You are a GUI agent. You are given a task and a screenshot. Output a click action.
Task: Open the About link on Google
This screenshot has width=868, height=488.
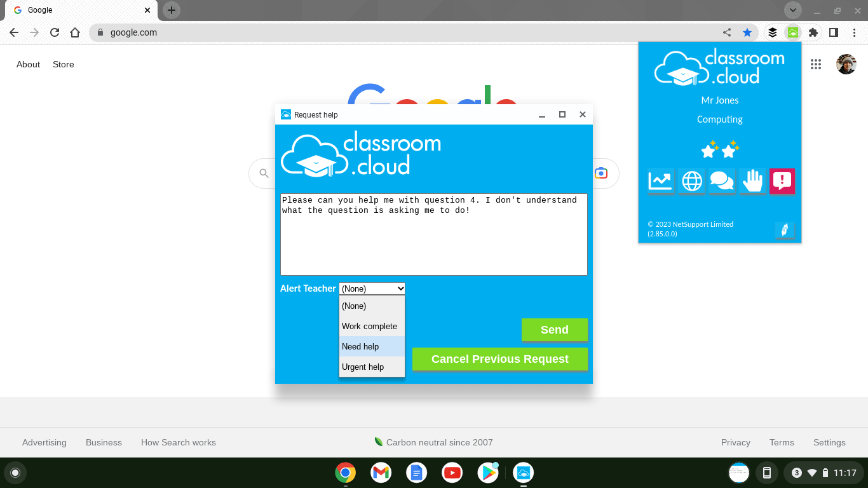(x=29, y=64)
